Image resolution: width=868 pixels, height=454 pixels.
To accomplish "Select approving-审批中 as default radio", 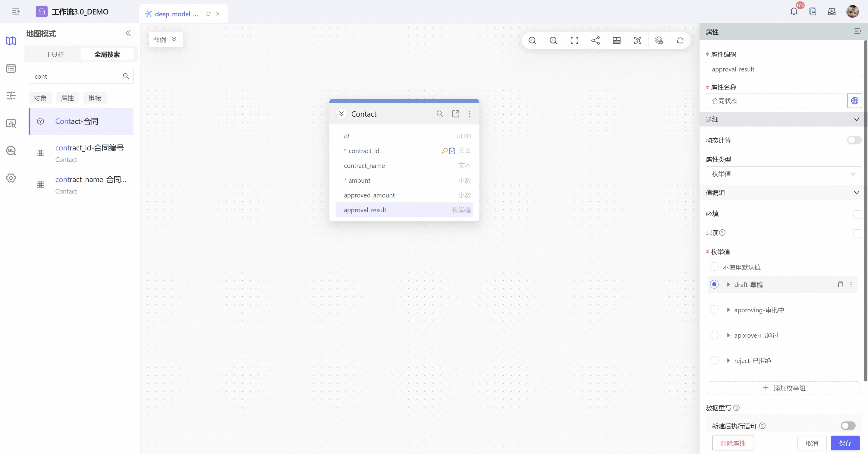I will pyautogui.click(x=714, y=310).
